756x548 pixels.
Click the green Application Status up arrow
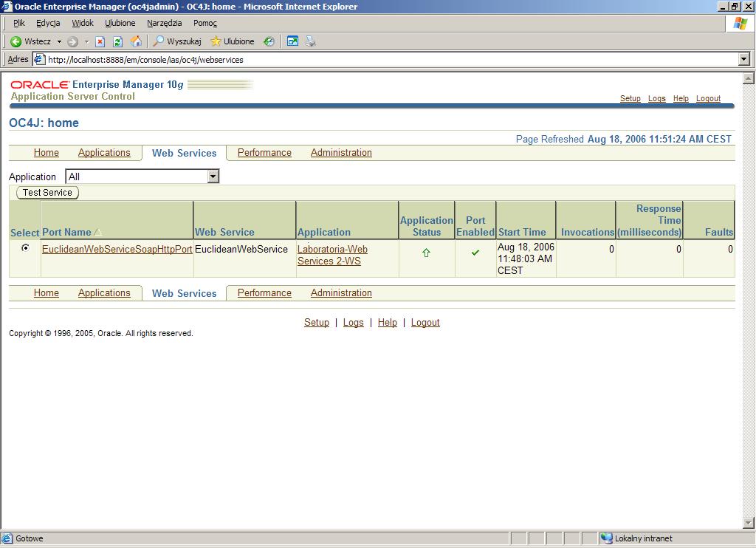[x=426, y=253]
